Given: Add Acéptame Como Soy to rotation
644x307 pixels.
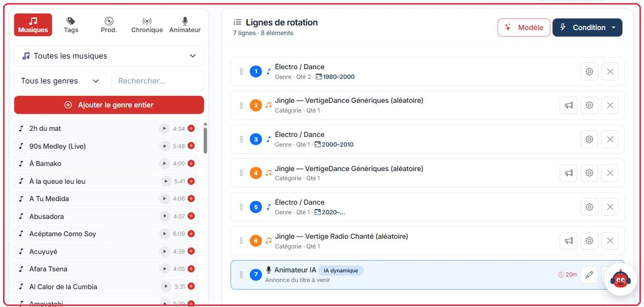Looking at the screenshot, I should tap(191, 234).
